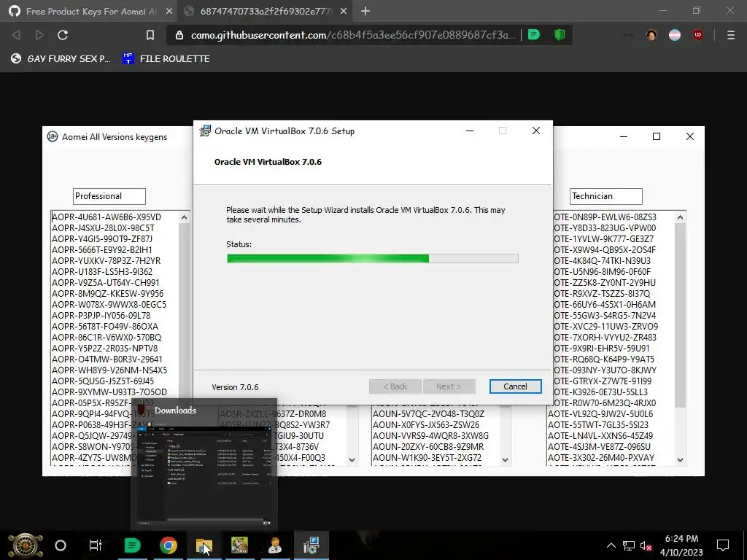Click the browser back arrow
Viewport: 747px width, 560px height.
point(16,35)
